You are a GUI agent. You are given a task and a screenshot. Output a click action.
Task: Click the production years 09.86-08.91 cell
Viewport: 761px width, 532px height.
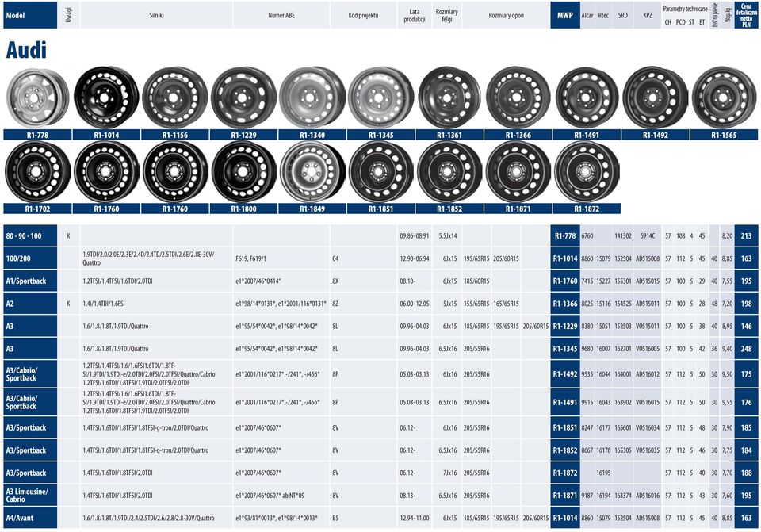coord(415,236)
